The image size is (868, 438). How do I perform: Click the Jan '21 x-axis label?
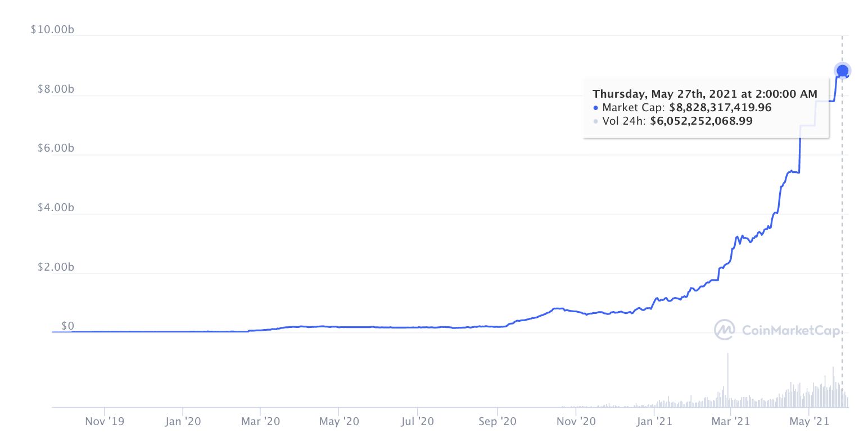pos(654,421)
